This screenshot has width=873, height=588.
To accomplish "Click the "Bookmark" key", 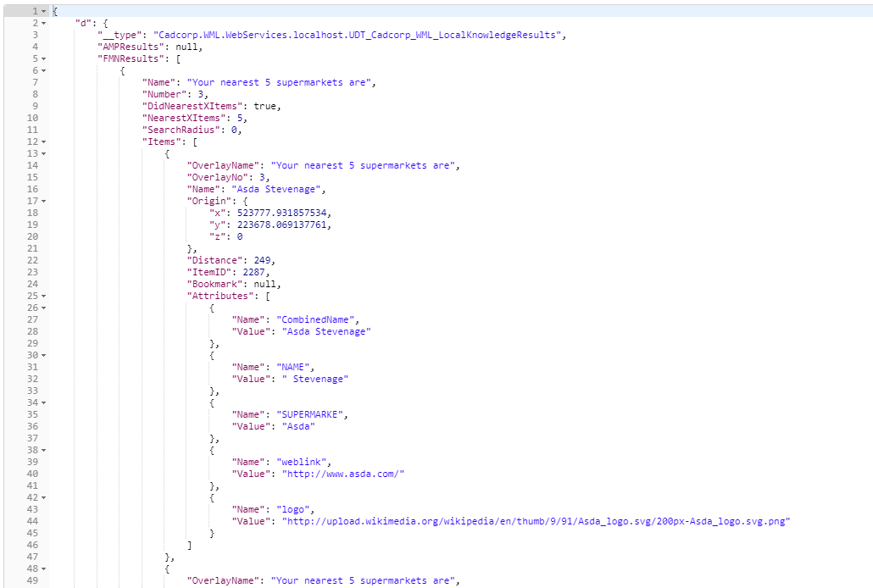I will coord(214,284).
